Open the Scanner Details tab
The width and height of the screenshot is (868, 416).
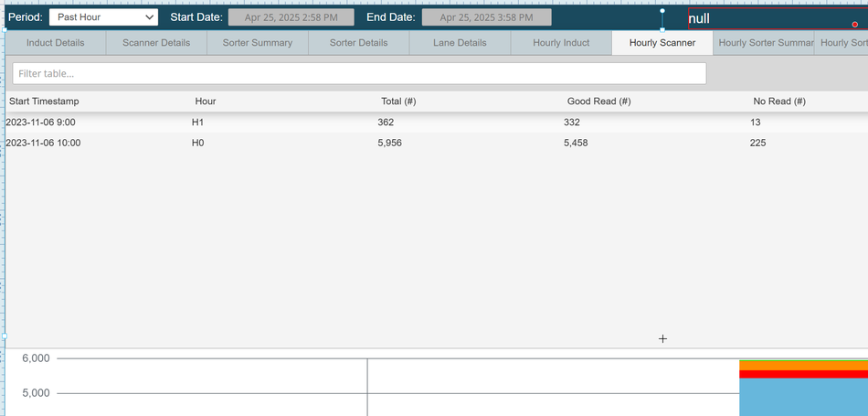[x=156, y=43]
